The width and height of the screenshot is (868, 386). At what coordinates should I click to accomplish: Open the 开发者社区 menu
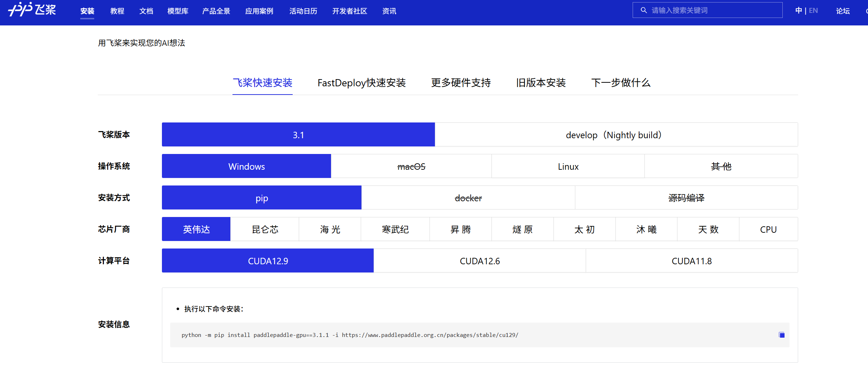pyautogui.click(x=350, y=11)
